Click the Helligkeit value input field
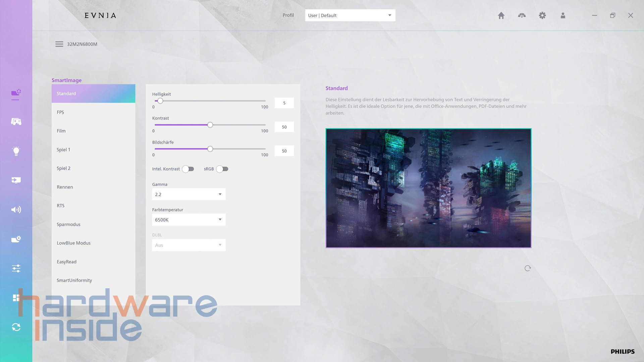Image resolution: width=644 pixels, height=362 pixels. tap(284, 103)
